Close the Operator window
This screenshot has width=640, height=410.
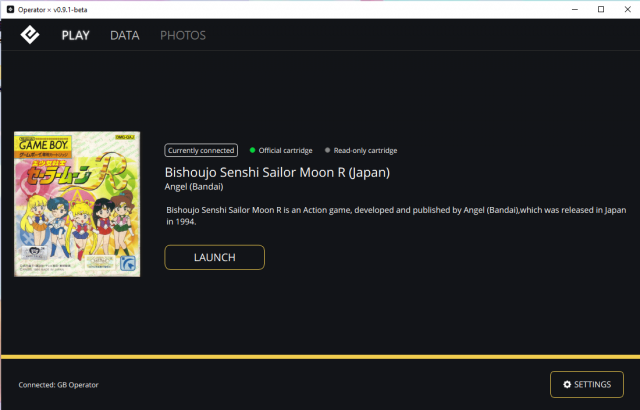click(x=628, y=9)
